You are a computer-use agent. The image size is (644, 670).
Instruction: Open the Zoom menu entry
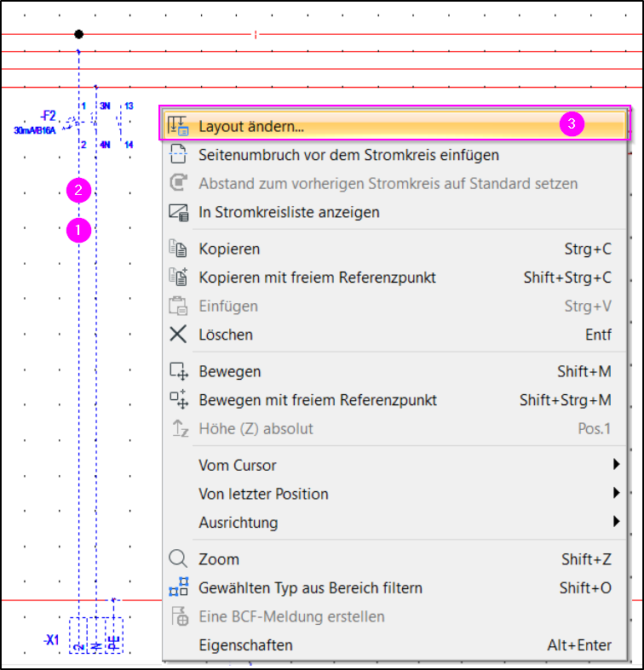tap(394, 559)
